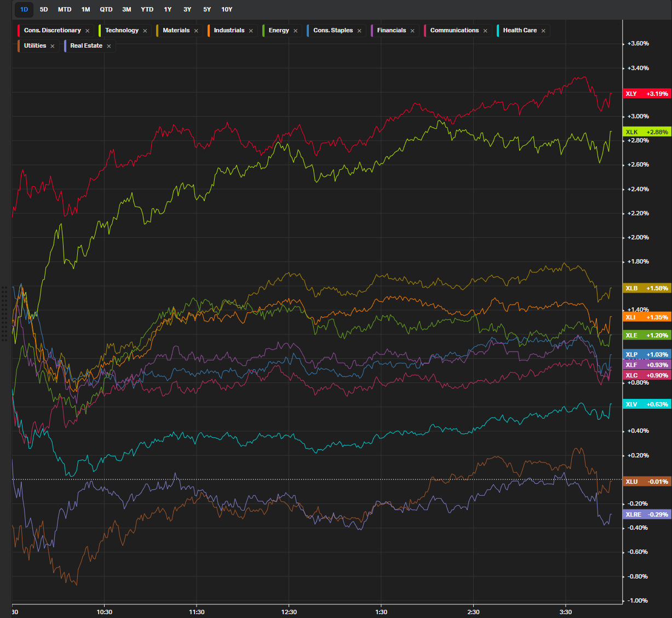Viewport: 672px width, 618px height.
Task: Click the Utilities legend label
Action: 35,45
